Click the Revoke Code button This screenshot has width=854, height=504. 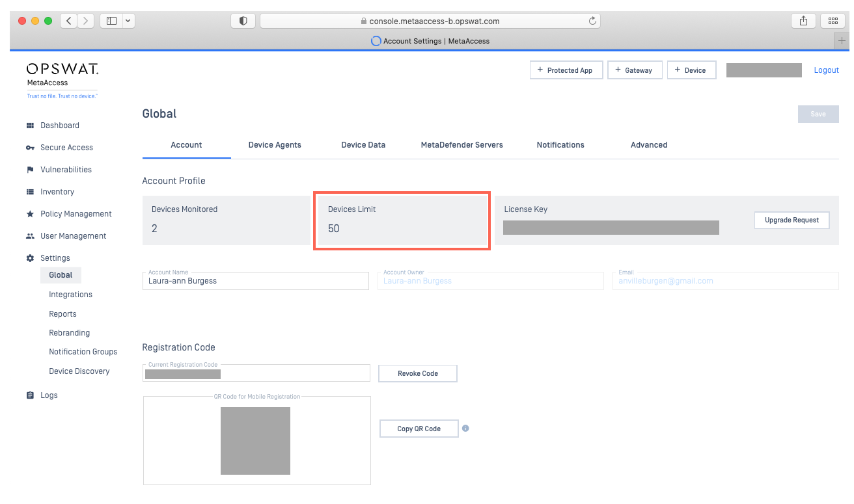[x=418, y=374]
